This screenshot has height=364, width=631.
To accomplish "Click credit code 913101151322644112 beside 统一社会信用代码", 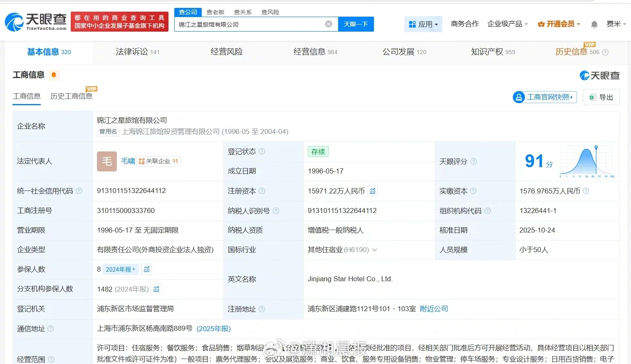I will [x=131, y=191].
